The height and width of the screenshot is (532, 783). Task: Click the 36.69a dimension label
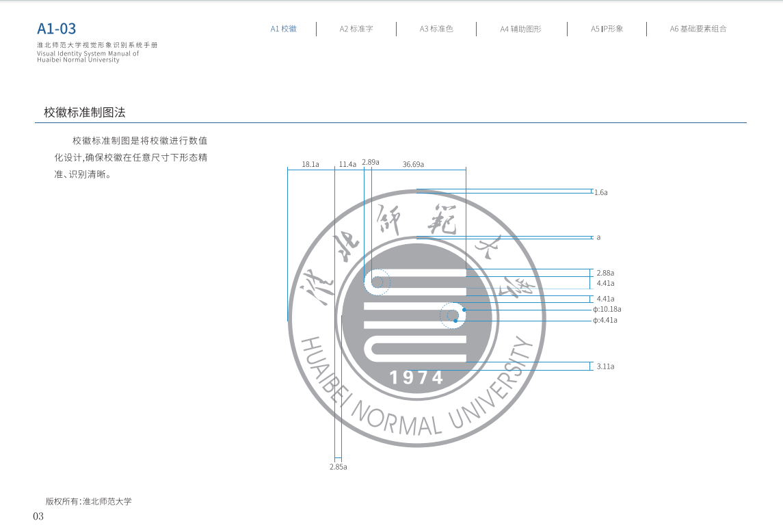413,164
